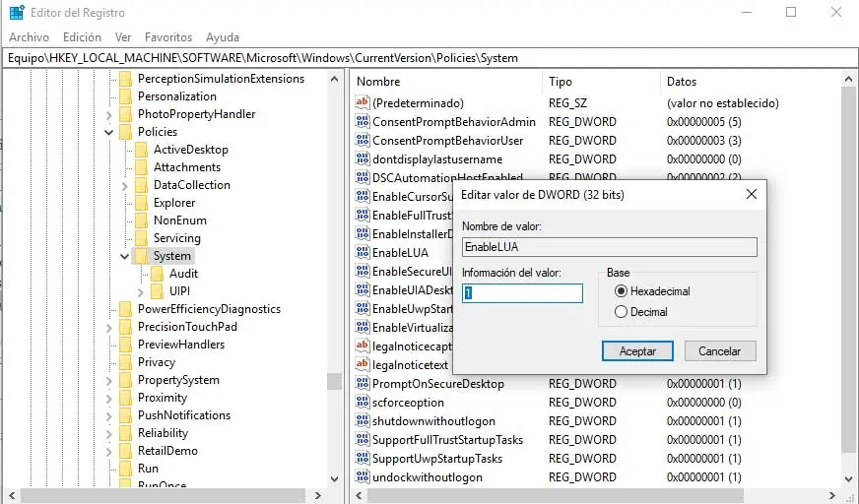
Task: Click the tree pane vertical scrollbar thumb
Action: coord(334,381)
